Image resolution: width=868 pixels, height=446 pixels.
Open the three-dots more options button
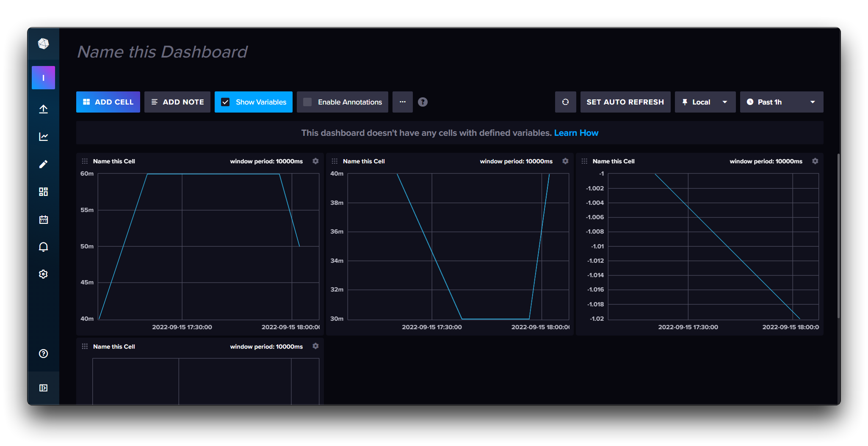coord(403,102)
